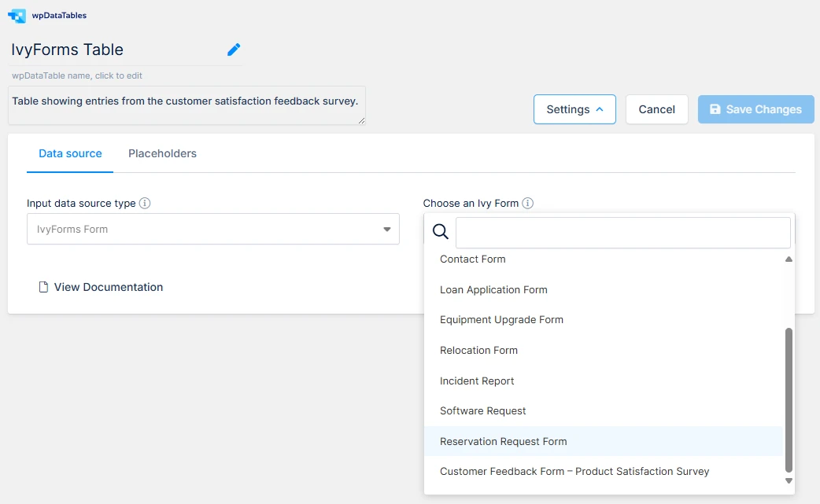The image size is (820, 504).
Task: Click the save disk icon on Save Changes
Action: pyautogui.click(x=718, y=109)
